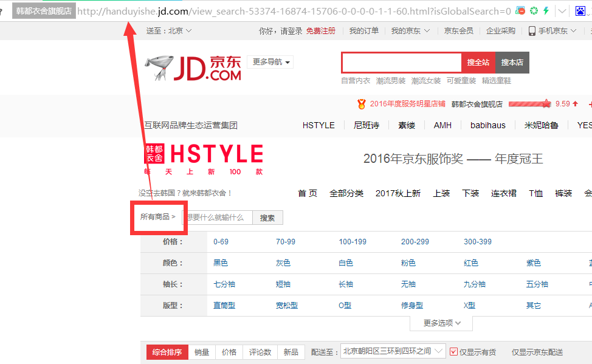Click the 韩都衣舍旗舰店 site badge in the address bar
Screen dimensions: 592x364
[44, 11]
